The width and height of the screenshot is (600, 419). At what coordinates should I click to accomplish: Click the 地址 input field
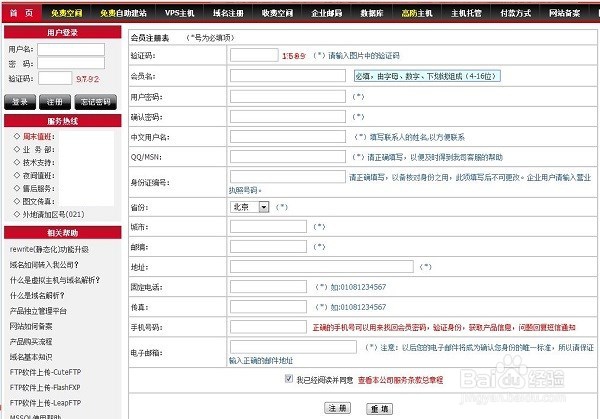coord(321,267)
